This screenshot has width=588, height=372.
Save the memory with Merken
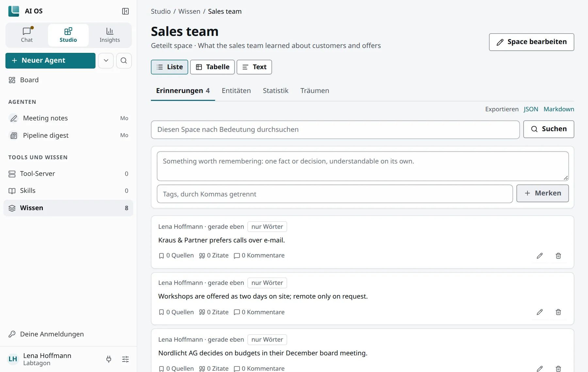click(x=543, y=193)
